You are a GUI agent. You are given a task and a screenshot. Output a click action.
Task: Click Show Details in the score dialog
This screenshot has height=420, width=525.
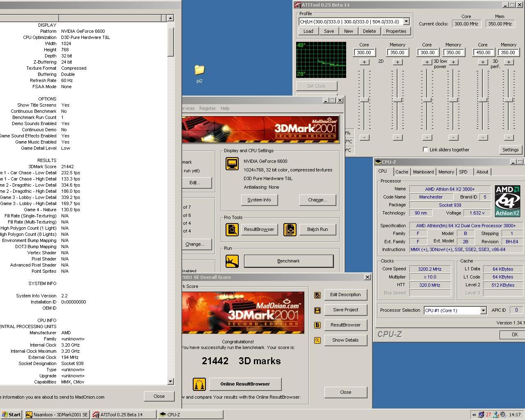point(345,340)
